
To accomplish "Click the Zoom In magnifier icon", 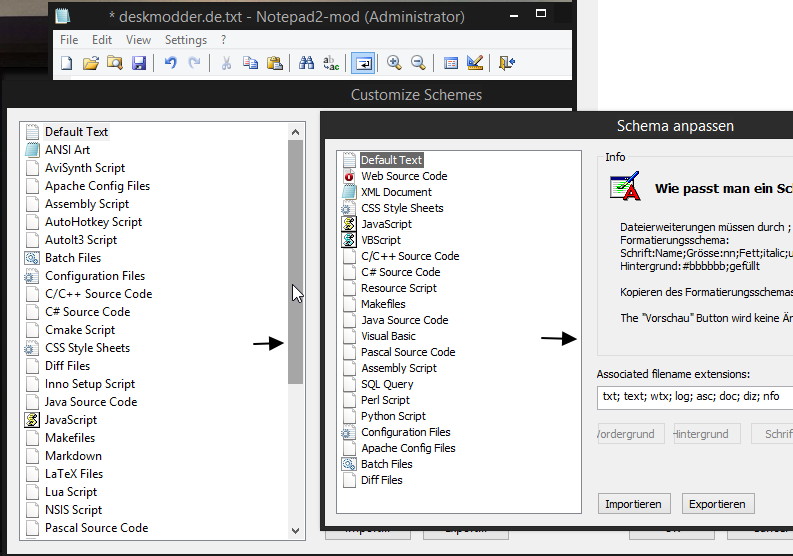I will point(394,63).
